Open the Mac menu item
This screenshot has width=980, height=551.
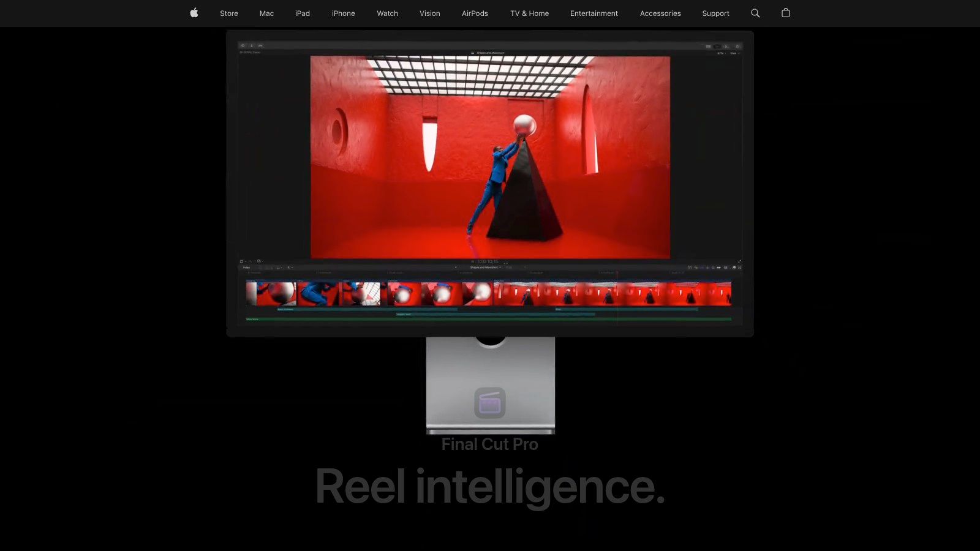pyautogui.click(x=266, y=13)
